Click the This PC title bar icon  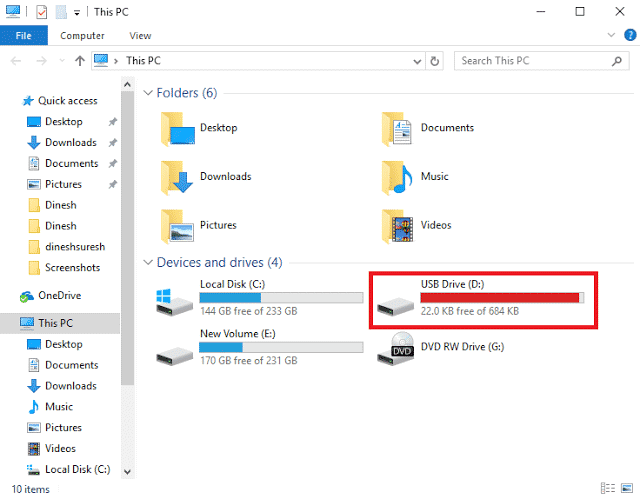click(13, 11)
